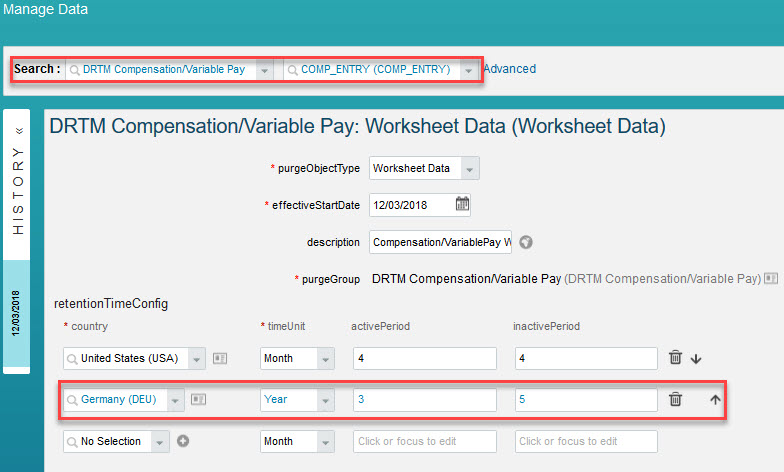The image size is (784, 472).
Task: Expand COMP_ENTRY search dropdown arrow
Action: [x=468, y=70]
